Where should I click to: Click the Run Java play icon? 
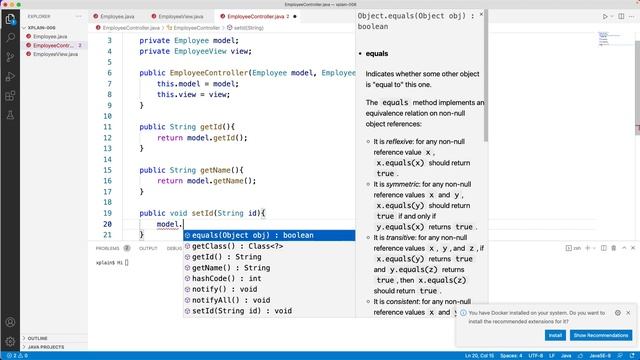605,16
